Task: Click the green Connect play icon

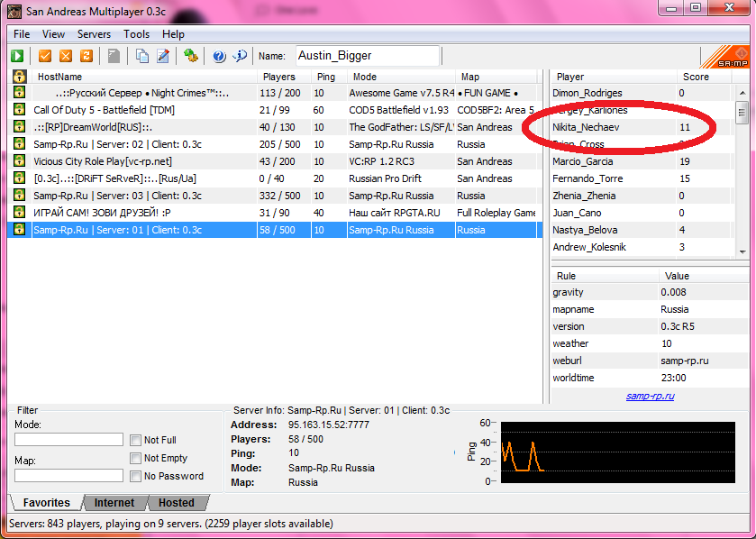Action: (x=17, y=56)
